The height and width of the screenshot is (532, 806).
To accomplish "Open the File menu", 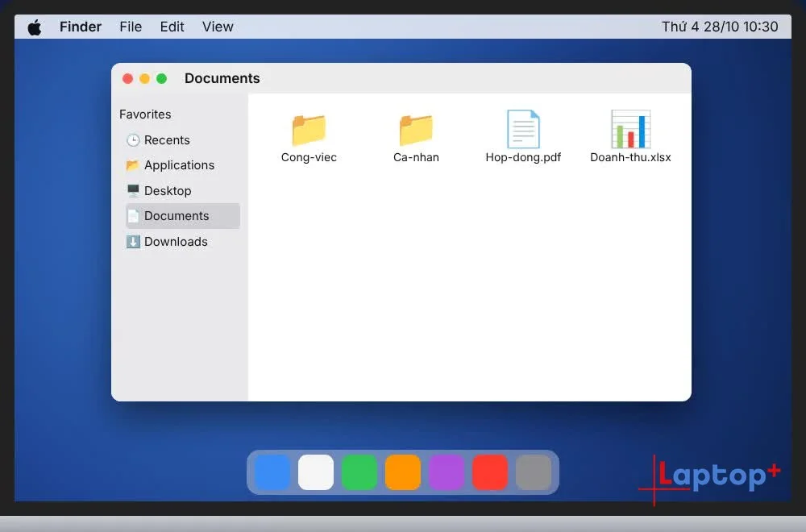I will click(x=131, y=27).
